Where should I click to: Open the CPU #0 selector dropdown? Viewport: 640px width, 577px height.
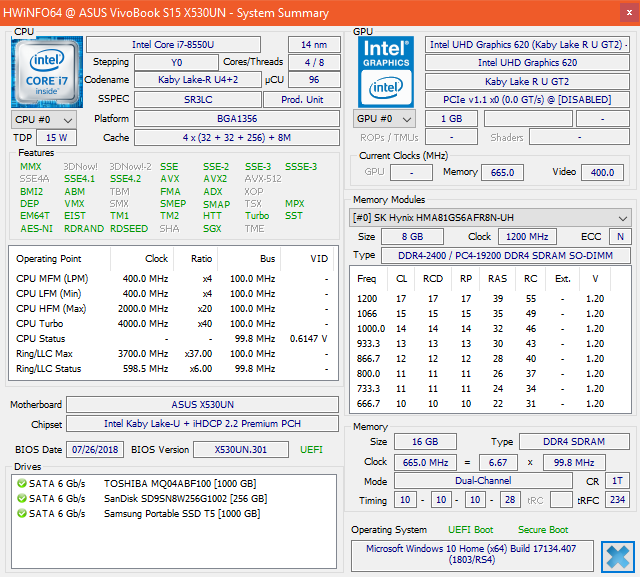[x=41, y=119]
